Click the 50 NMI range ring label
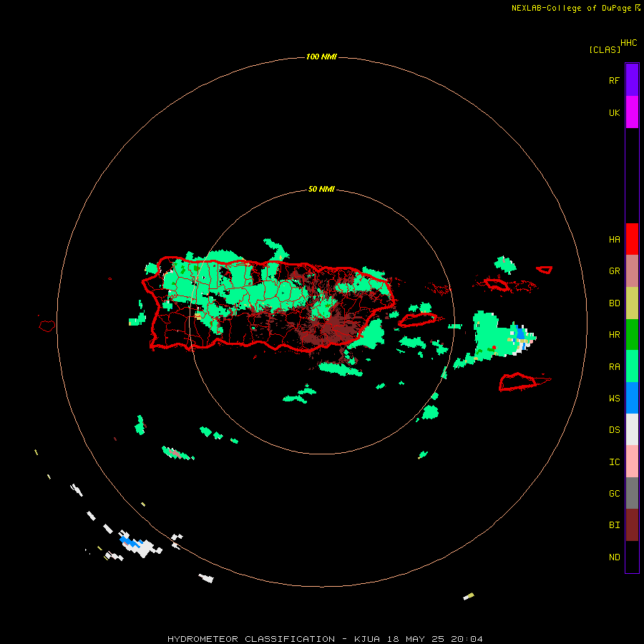 click(x=321, y=189)
